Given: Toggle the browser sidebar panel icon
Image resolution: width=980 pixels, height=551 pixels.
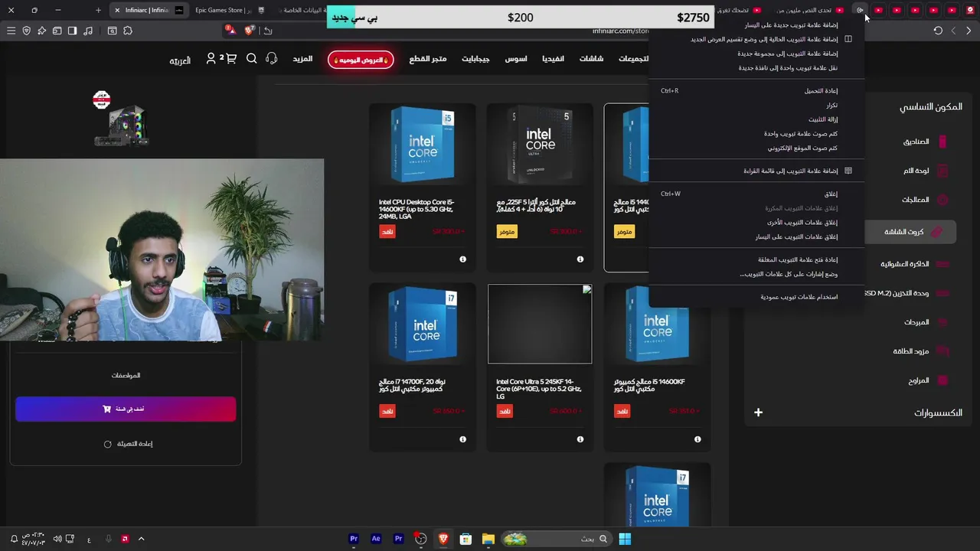Looking at the screenshot, I should [72, 31].
